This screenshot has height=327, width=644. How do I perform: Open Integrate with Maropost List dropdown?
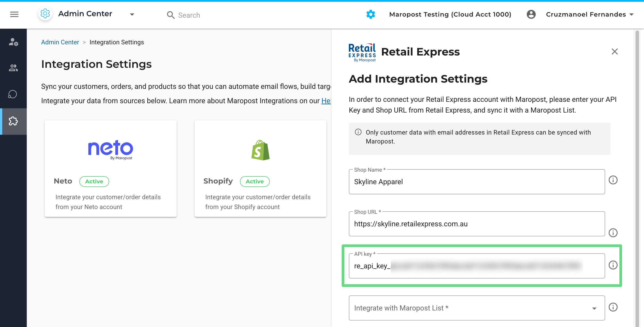477,308
